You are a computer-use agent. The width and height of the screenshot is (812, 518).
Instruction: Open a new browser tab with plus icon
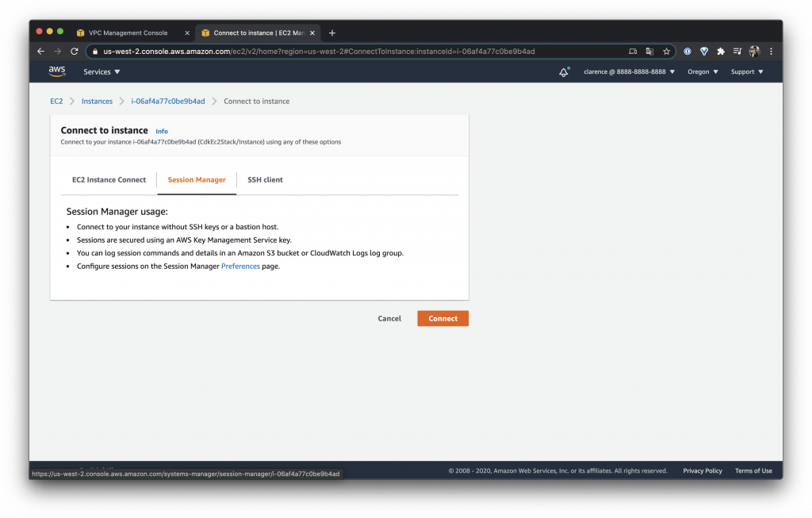coord(332,33)
